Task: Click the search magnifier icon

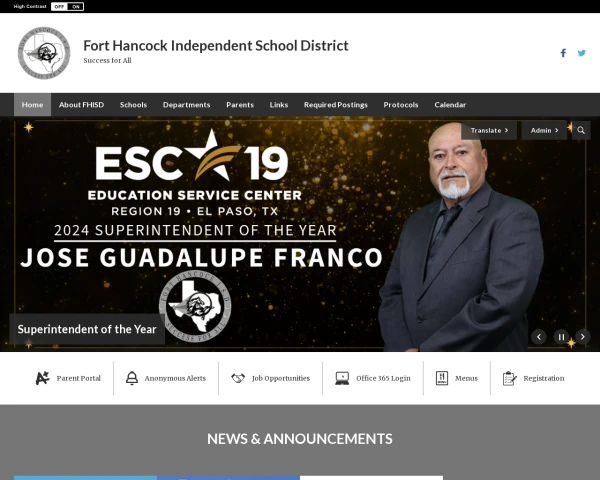Action: pos(581,131)
